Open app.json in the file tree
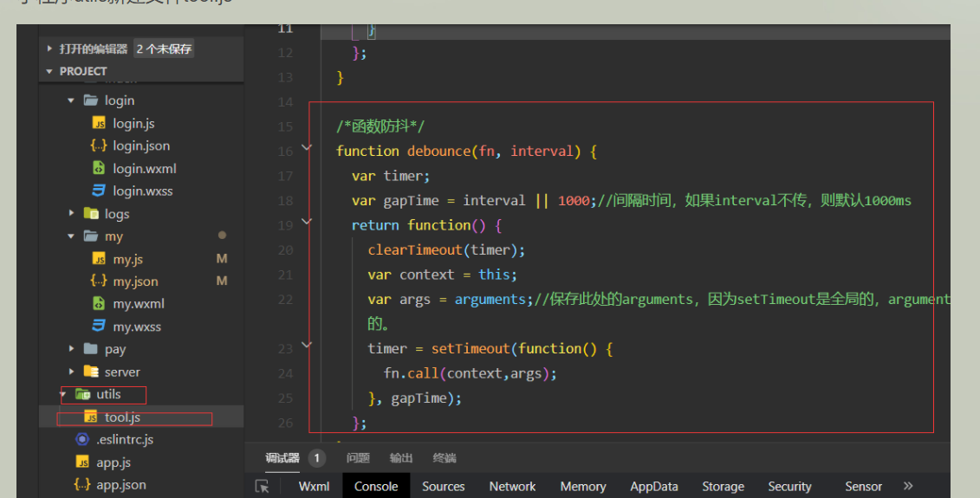This screenshot has width=980, height=498. pyautogui.click(x=121, y=485)
